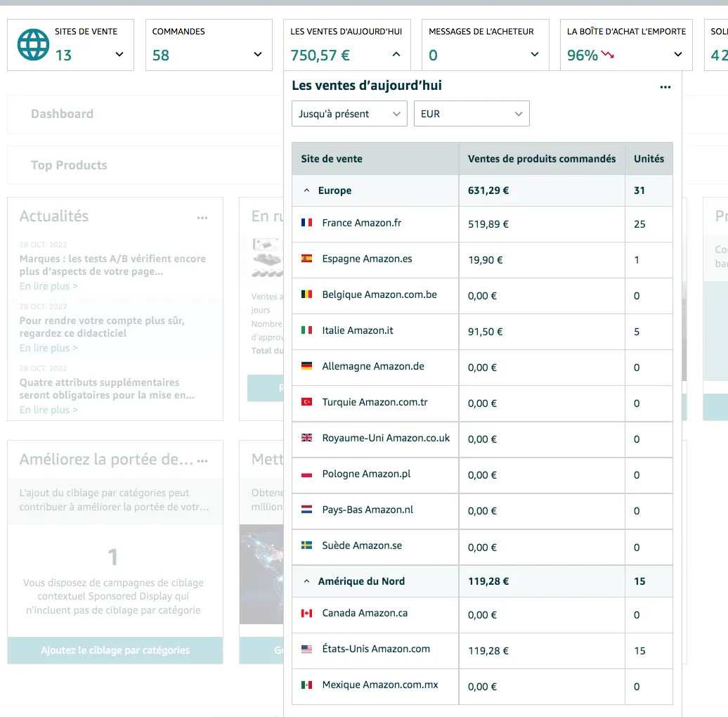Click the 91,50 € Italy sales value
The height and width of the screenshot is (717, 728).
click(485, 332)
